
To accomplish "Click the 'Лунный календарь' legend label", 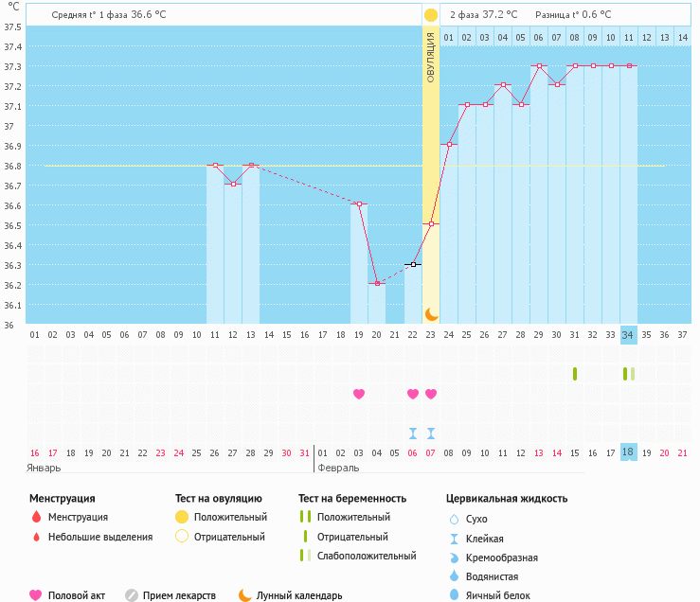I will [299, 595].
